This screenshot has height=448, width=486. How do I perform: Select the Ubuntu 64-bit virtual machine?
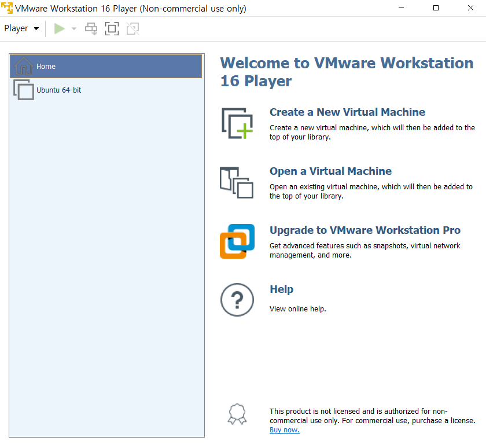coord(106,90)
